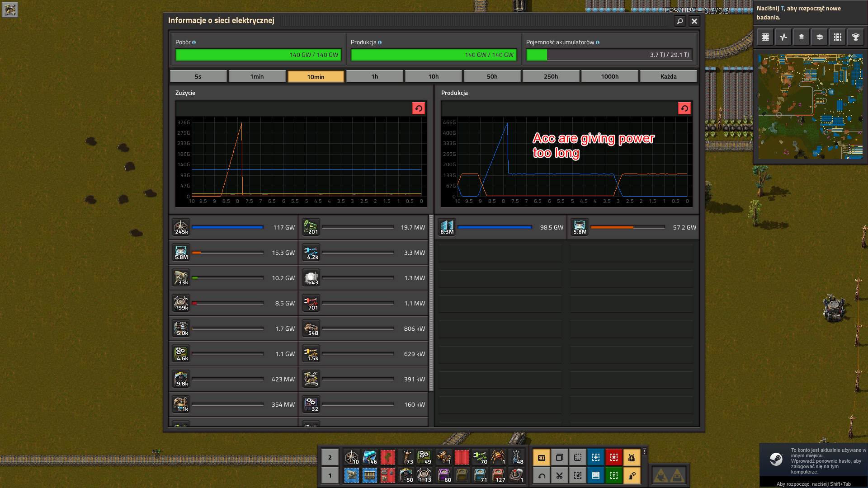Toggle personal roboport shortcut button
This screenshot has width=868, height=488.
click(632, 457)
